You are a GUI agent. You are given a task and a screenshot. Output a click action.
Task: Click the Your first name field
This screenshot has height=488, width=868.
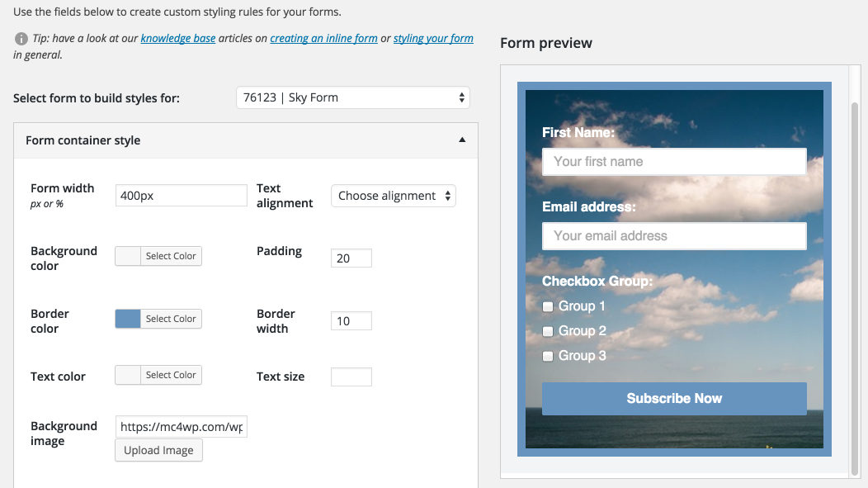pyautogui.click(x=674, y=162)
